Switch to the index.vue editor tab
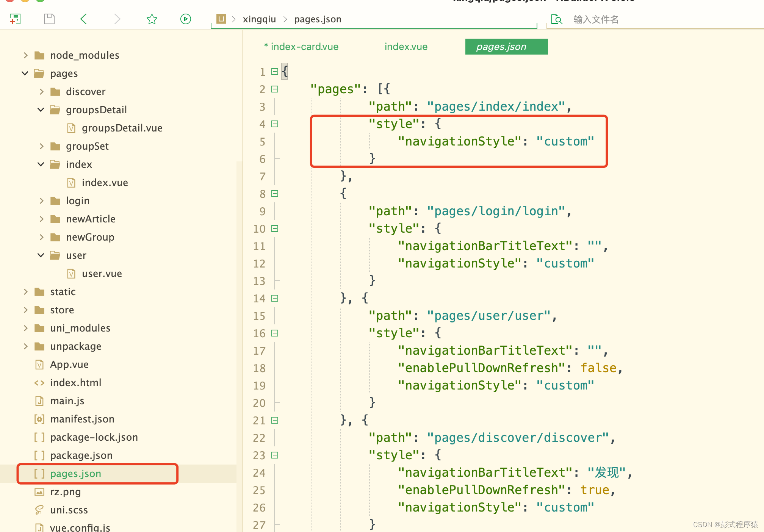Viewport: 764px width, 532px height. (x=406, y=47)
